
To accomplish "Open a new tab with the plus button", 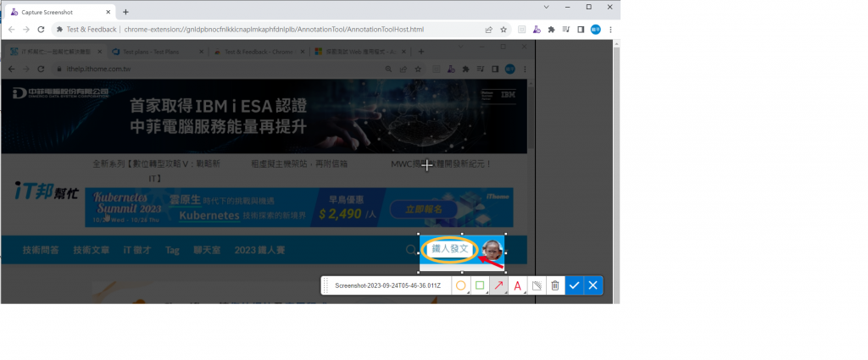I will (x=125, y=12).
